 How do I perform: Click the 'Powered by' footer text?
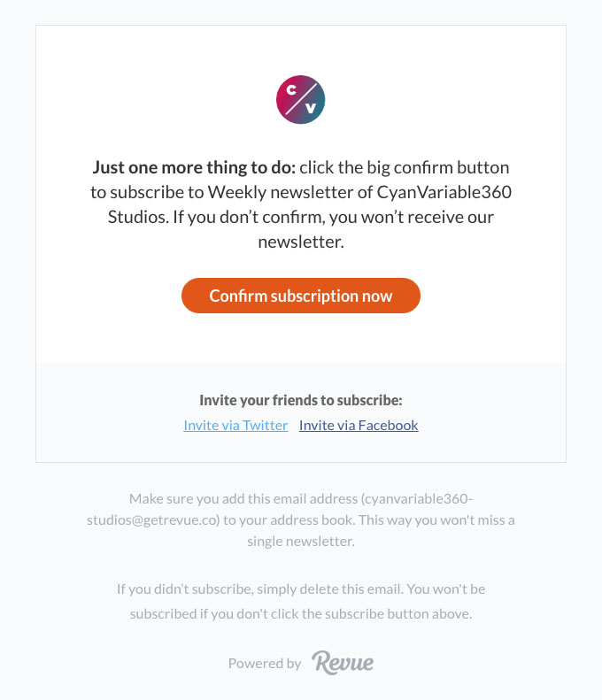click(265, 664)
